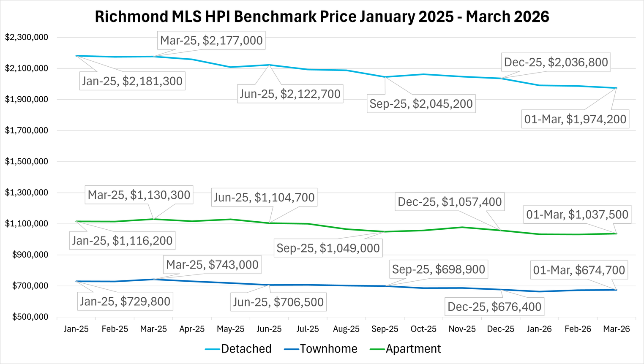Image resolution: width=644 pixels, height=364 pixels.
Task: Select the Mar-25, $1,130,300 apartment label
Action: 139,195
